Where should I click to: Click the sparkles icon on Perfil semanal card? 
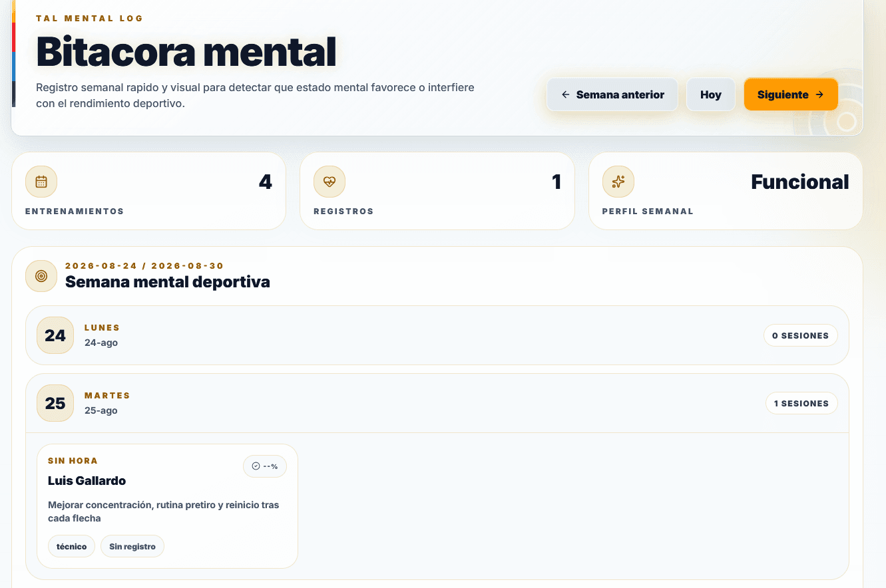click(618, 182)
